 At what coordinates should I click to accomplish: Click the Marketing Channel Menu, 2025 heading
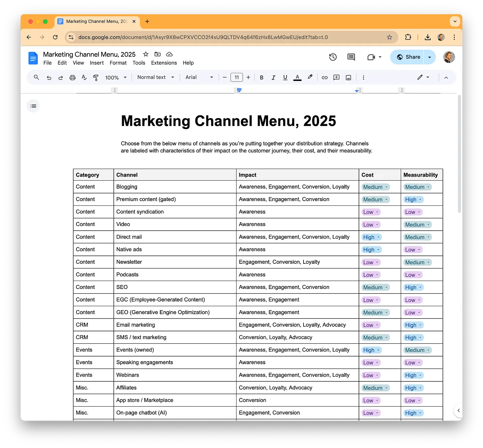point(229,121)
